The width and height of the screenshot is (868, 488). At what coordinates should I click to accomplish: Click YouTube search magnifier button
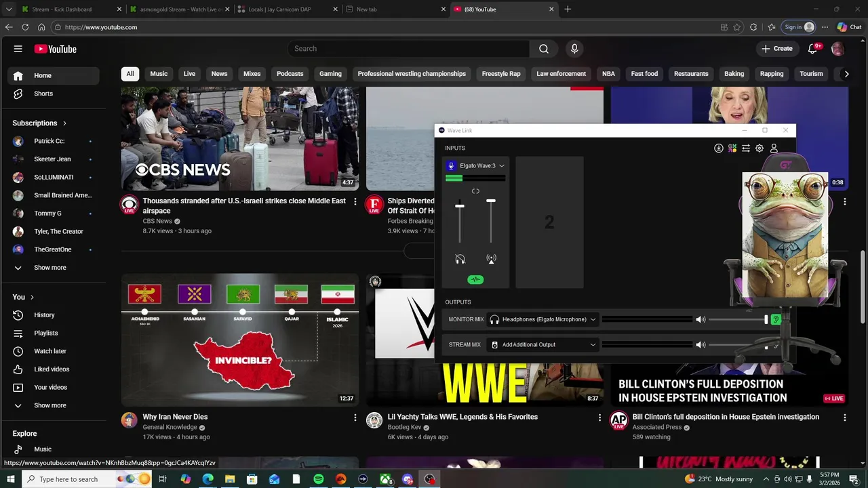click(x=544, y=49)
